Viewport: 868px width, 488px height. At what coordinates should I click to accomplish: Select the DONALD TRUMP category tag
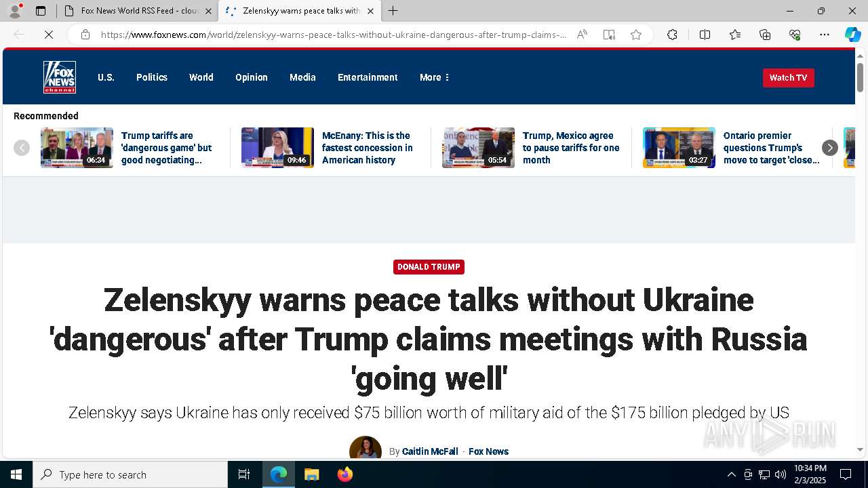pos(429,267)
